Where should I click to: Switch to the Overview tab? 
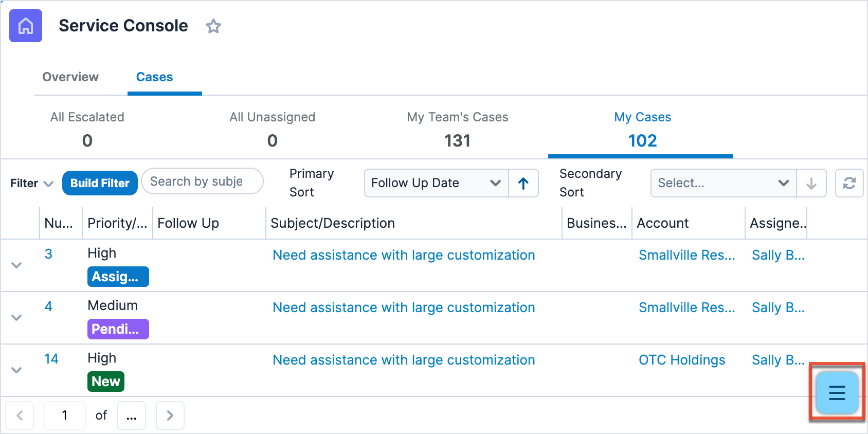(70, 77)
